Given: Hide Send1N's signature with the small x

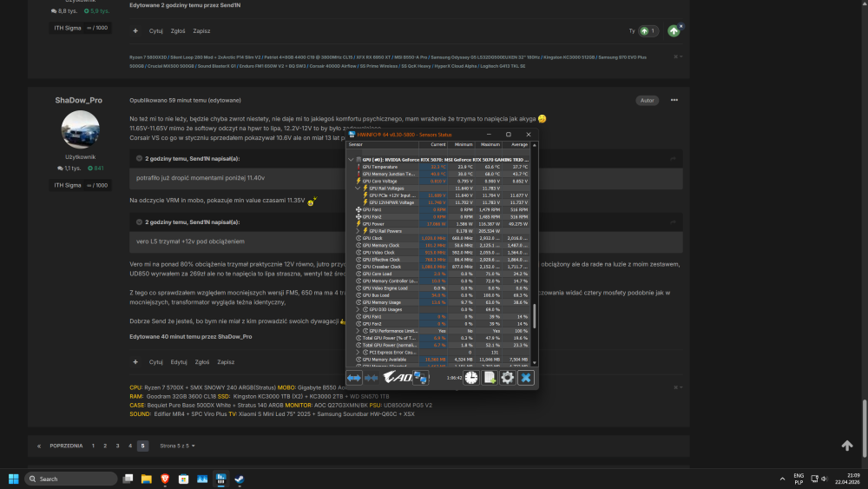Looking at the screenshot, I should pyautogui.click(x=675, y=56).
